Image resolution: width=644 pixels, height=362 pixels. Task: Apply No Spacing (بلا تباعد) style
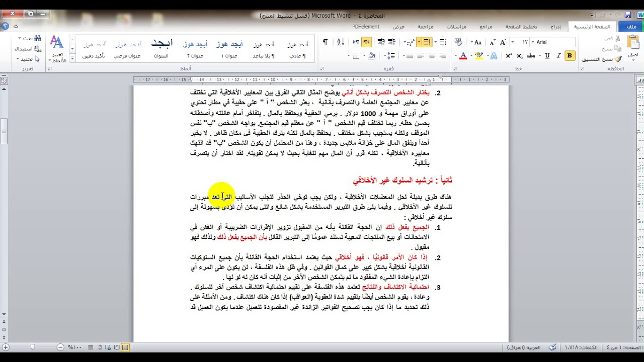pos(264,49)
